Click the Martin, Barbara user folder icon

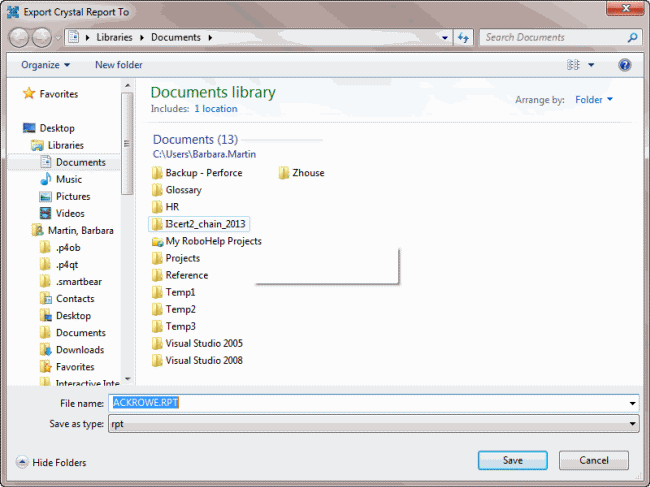click(x=37, y=230)
